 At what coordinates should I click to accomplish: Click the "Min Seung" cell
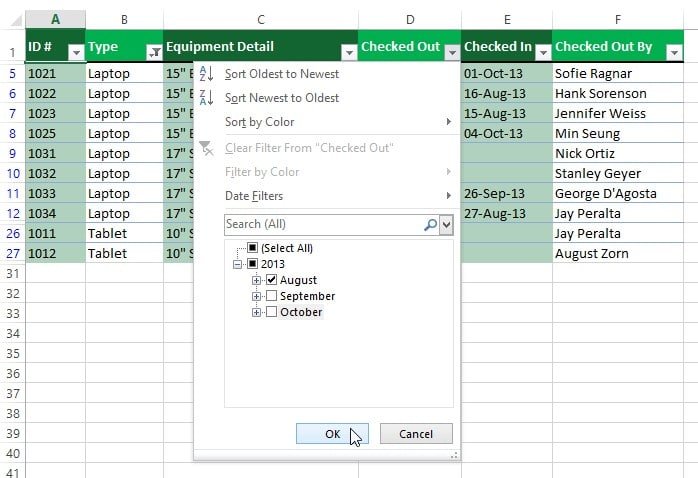coord(617,134)
